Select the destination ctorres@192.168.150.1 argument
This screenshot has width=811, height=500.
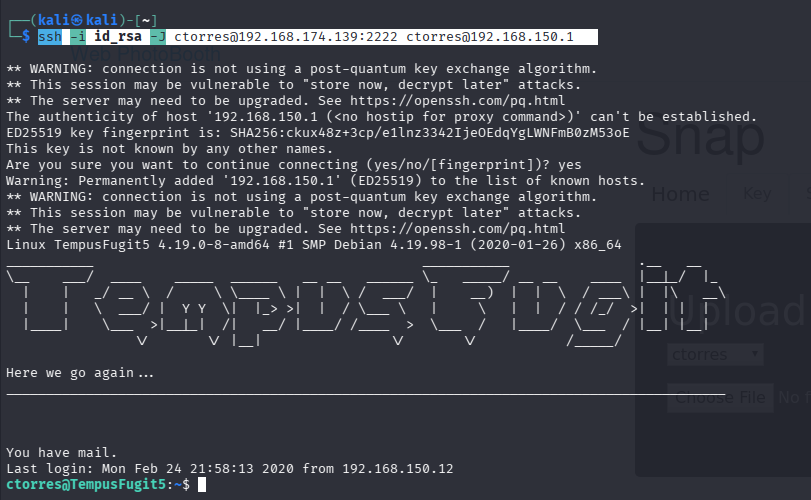[490, 37]
